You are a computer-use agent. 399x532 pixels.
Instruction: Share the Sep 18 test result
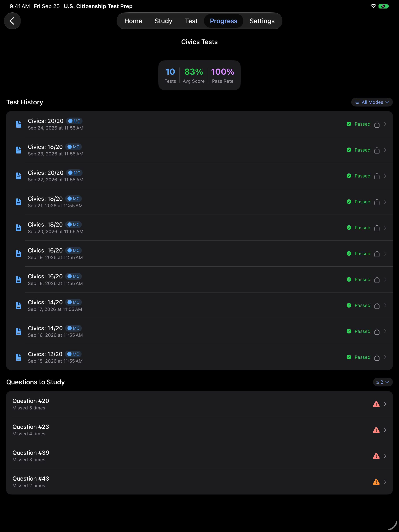pyautogui.click(x=377, y=280)
